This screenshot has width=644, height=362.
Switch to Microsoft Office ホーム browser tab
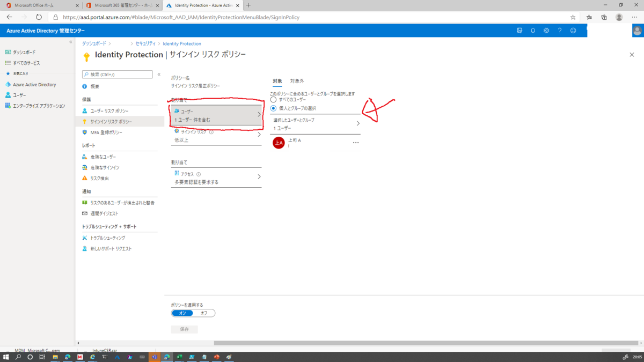tap(42, 5)
